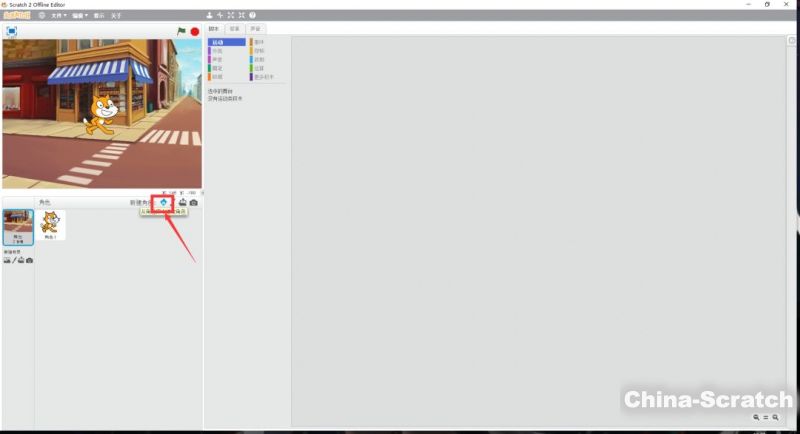
Task: Switch to the 背景 (Backdrops) tab
Action: pos(235,30)
